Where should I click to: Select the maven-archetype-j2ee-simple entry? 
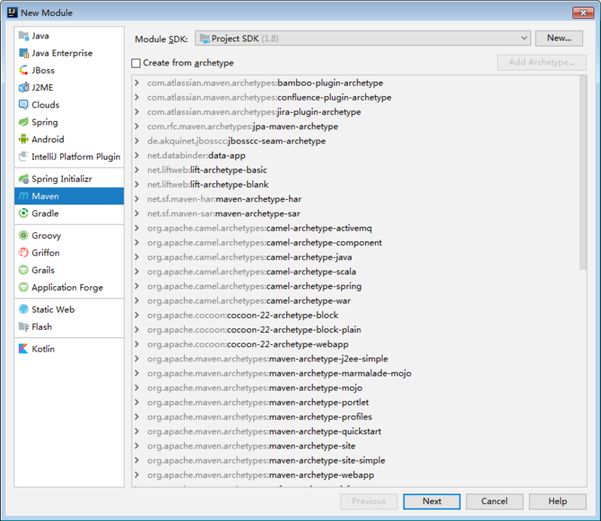click(x=268, y=359)
